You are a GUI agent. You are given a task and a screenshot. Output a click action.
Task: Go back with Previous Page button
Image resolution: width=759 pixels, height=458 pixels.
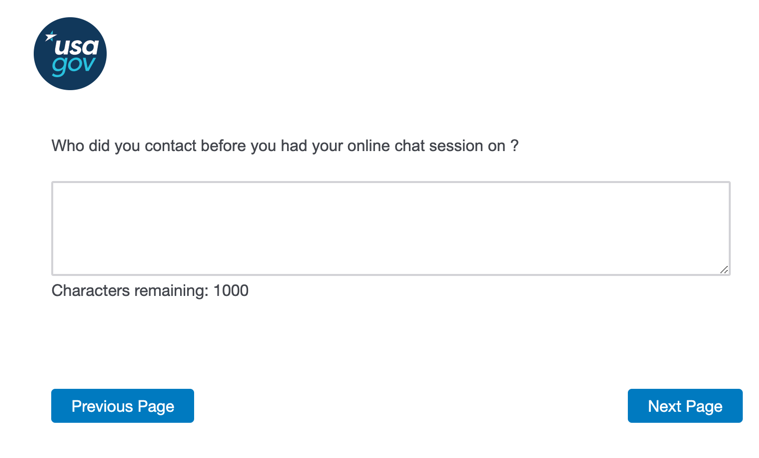pyautogui.click(x=122, y=406)
